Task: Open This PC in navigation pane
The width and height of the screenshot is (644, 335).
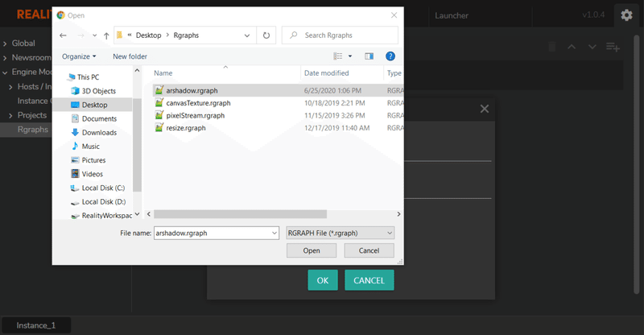Action: point(84,77)
